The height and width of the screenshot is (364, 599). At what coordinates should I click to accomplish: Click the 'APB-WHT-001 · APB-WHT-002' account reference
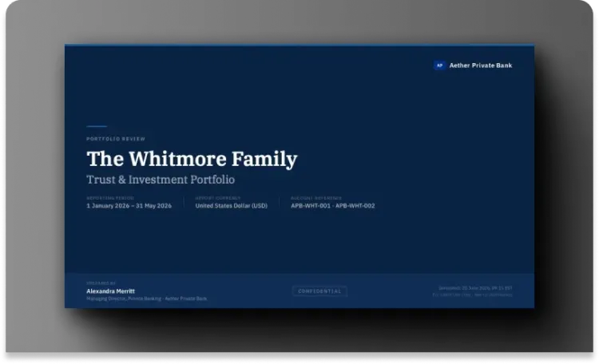tap(333, 205)
